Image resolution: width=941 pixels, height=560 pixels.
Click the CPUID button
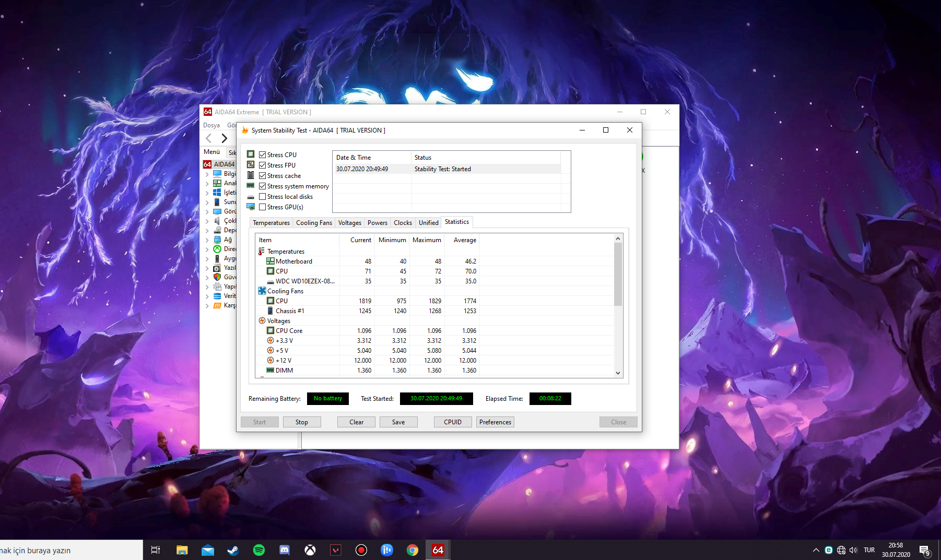452,422
